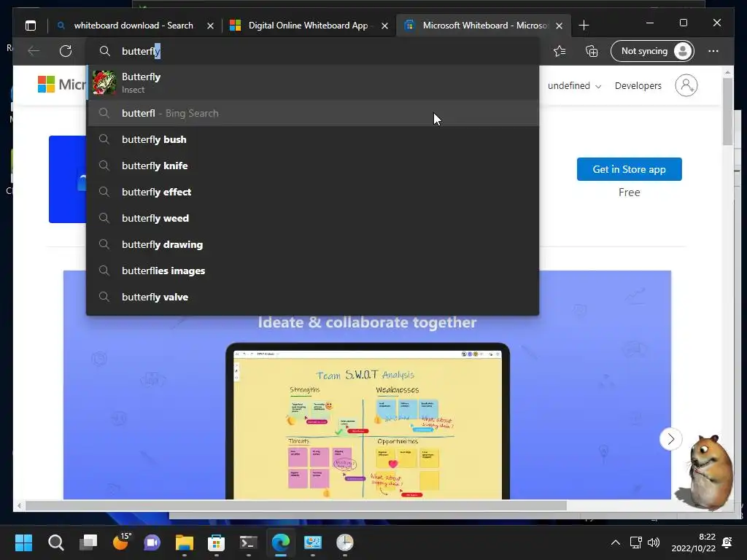Expand the undefined dropdown in header
The image size is (747, 560).
pyautogui.click(x=574, y=86)
